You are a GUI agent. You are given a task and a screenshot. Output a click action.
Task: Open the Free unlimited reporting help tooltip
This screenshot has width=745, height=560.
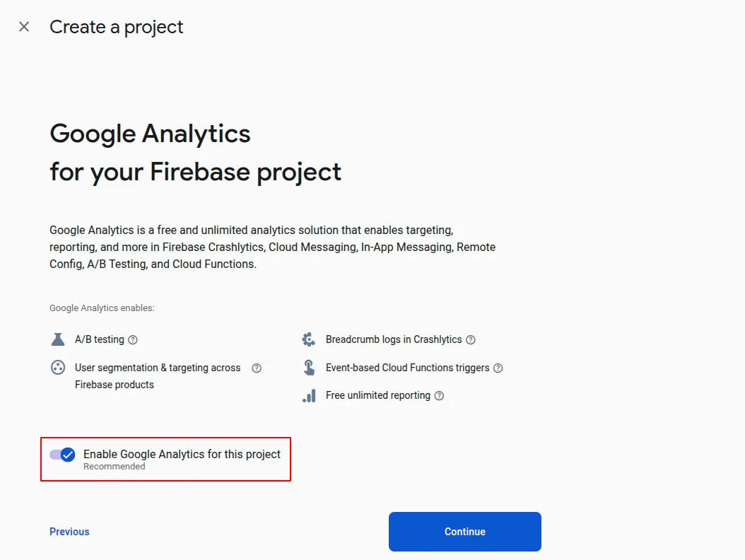(x=439, y=395)
